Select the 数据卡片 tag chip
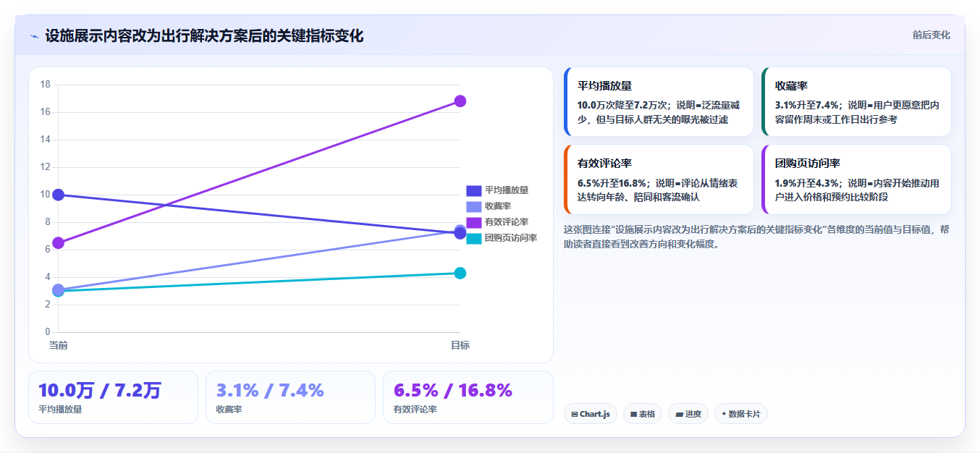The image size is (980, 453). (x=740, y=414)
